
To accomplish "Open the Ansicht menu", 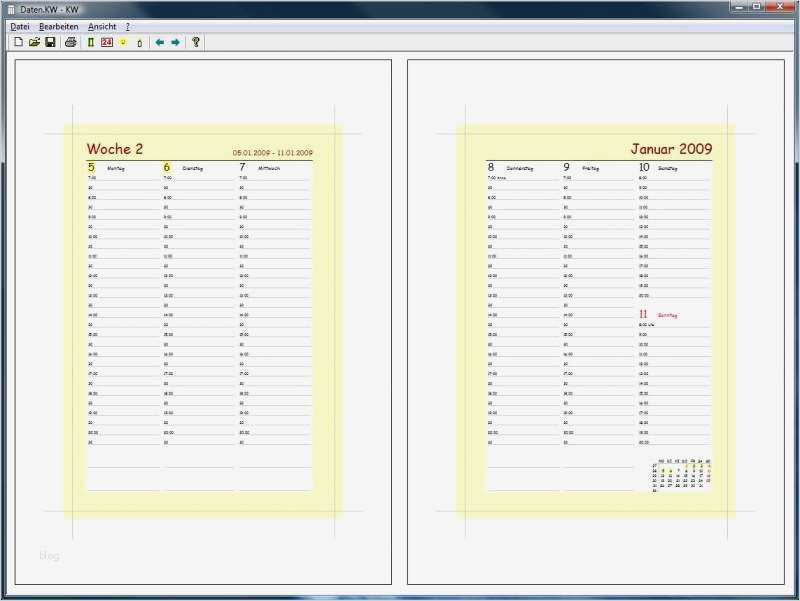I will click(x=102, y=27).
